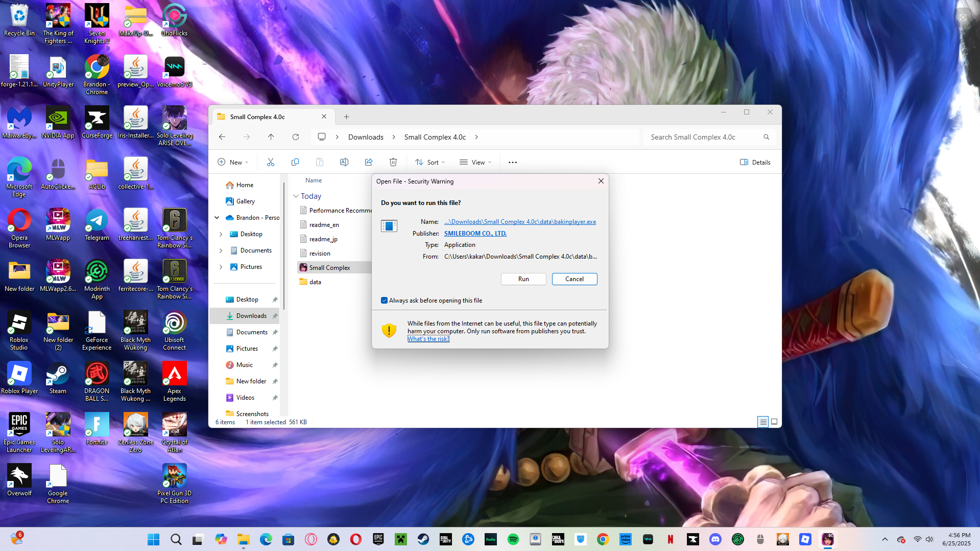
Task: Open pinned Downloads in navigation pane
Action: pyautogui.click(x=245, y=316)
